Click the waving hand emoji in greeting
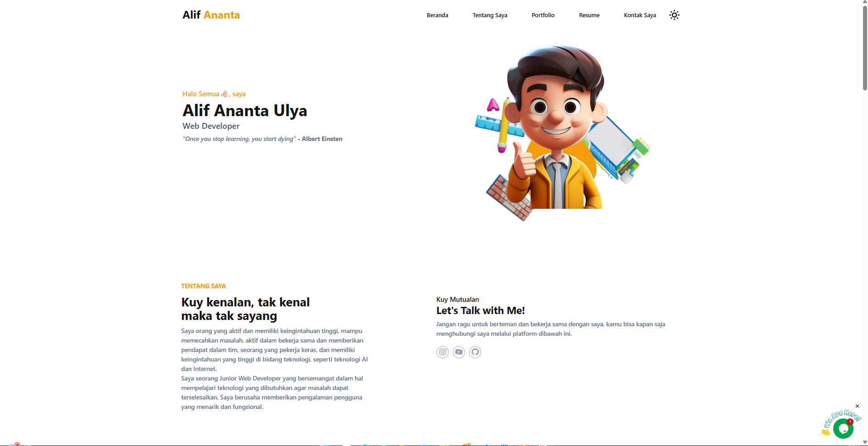868x446 pixels. [224, 94]
